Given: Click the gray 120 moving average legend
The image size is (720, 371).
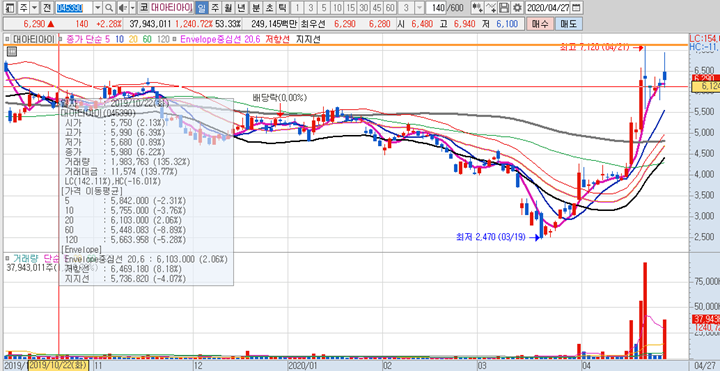Looking at the screenshot, I should pos(163,39).
